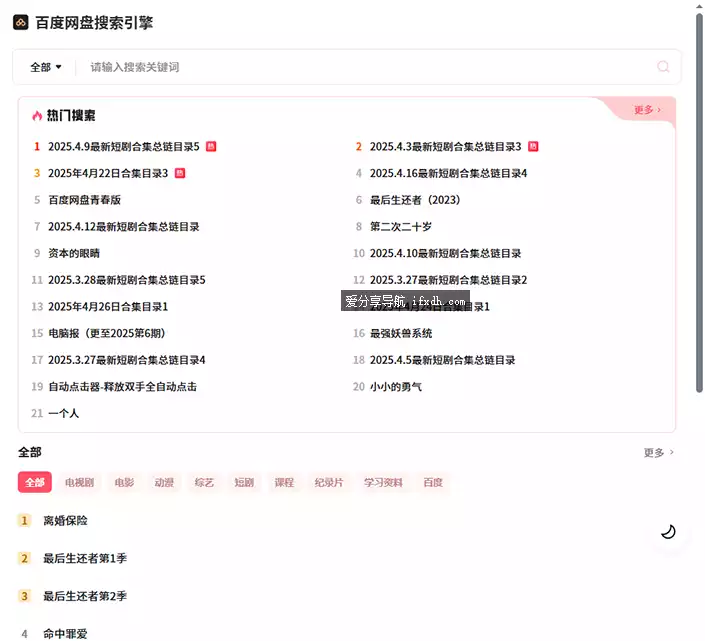Open hot search 百度网盘青春版
705x641 pixels.
(x=85, y=200)
